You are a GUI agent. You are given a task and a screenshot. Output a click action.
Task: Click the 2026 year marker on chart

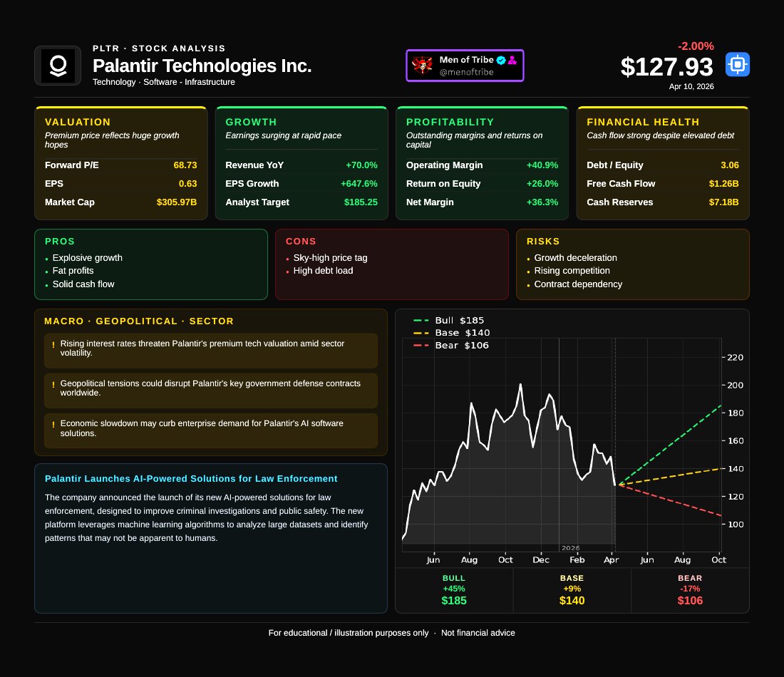(570, 548)
